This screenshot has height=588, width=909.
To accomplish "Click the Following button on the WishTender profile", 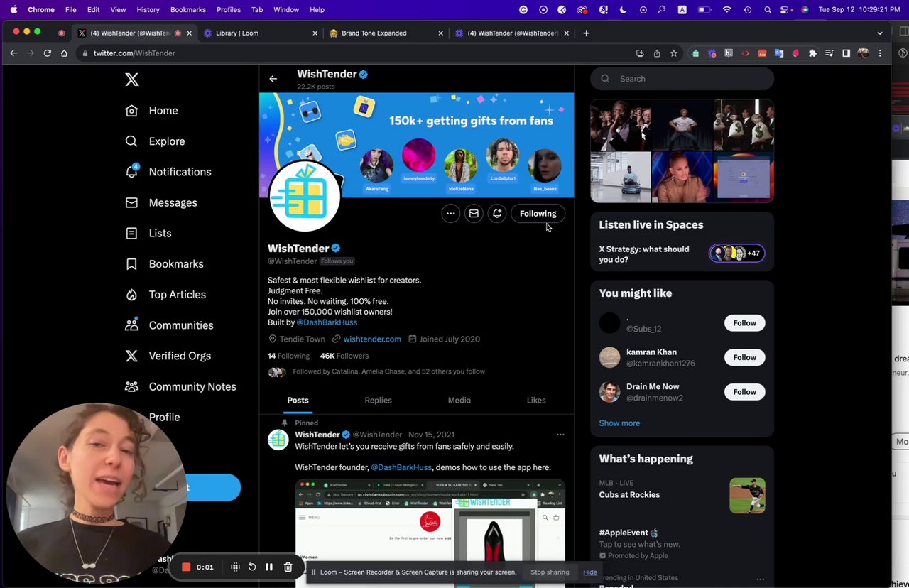I will (538, 214).
